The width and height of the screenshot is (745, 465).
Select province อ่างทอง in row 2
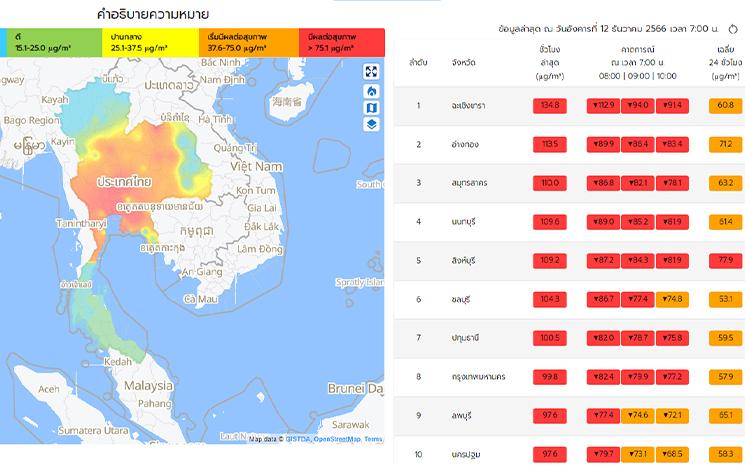pyautogui.click(x=465, y=144)
